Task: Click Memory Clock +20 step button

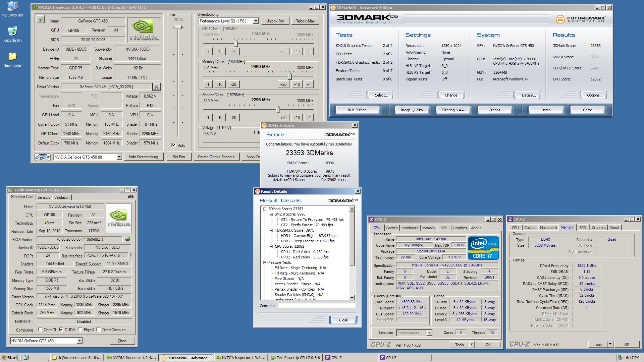Action: pyautogui.click(x=283, y=84)
